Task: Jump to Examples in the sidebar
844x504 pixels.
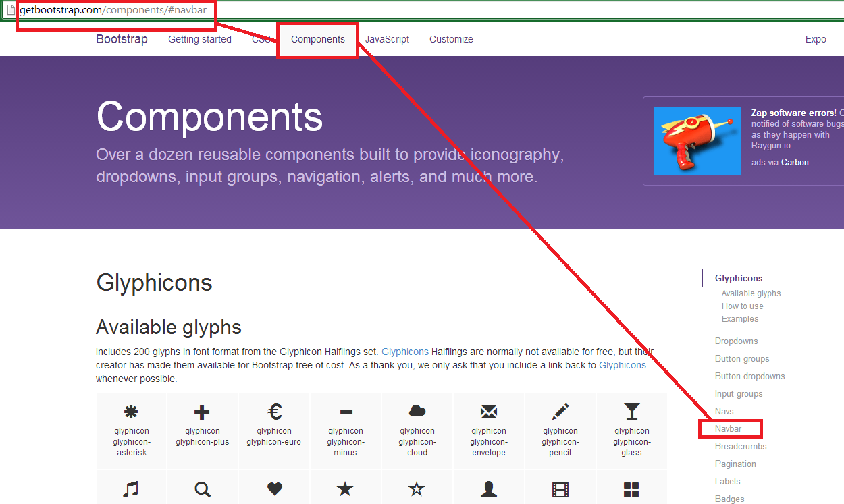Action: [x=740, y=319]
